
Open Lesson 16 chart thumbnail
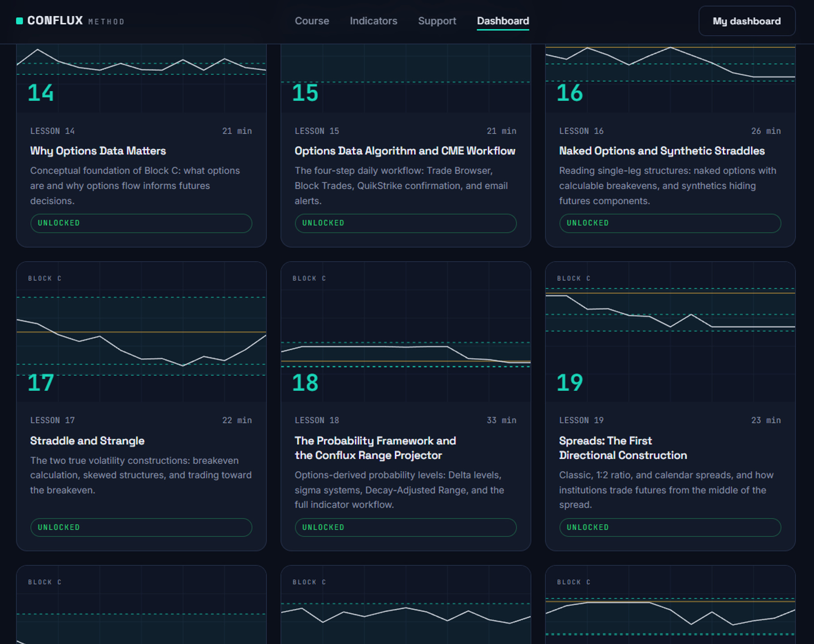pyautogui.click(x=670, y=78)
